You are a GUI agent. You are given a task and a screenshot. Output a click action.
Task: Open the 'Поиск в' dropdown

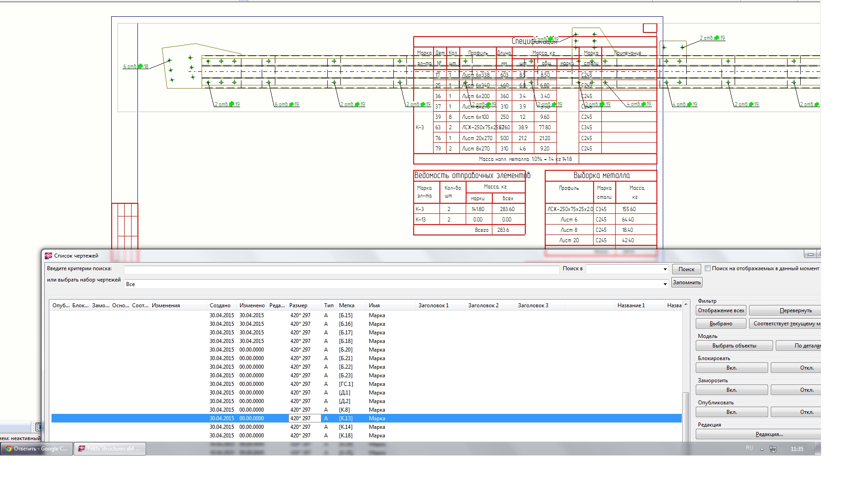point(665,269)
